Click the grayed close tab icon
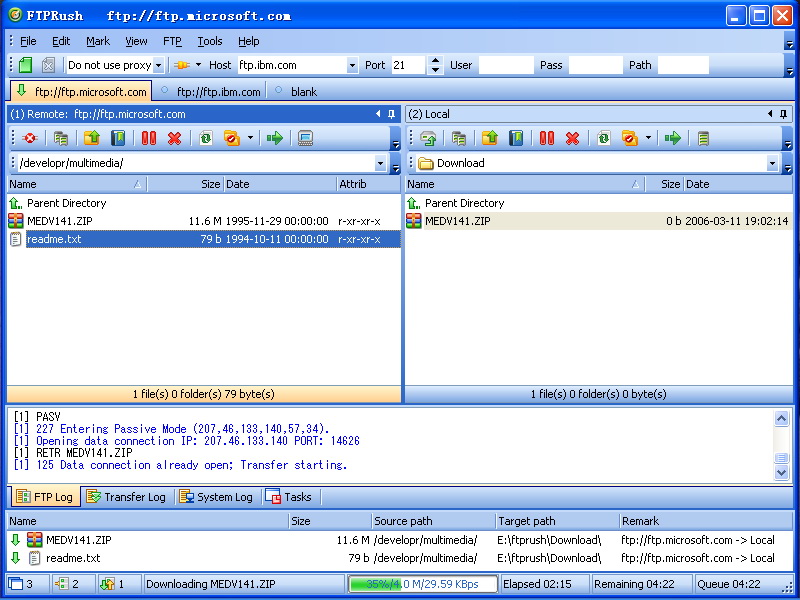Screen dimensions: 800x600 point(48,65)
